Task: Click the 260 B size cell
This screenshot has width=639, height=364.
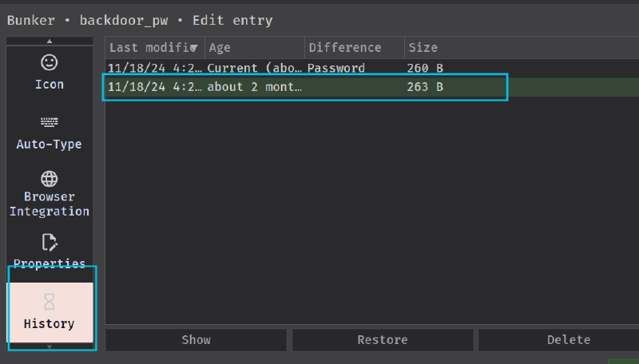Action: tap(426, 69)
